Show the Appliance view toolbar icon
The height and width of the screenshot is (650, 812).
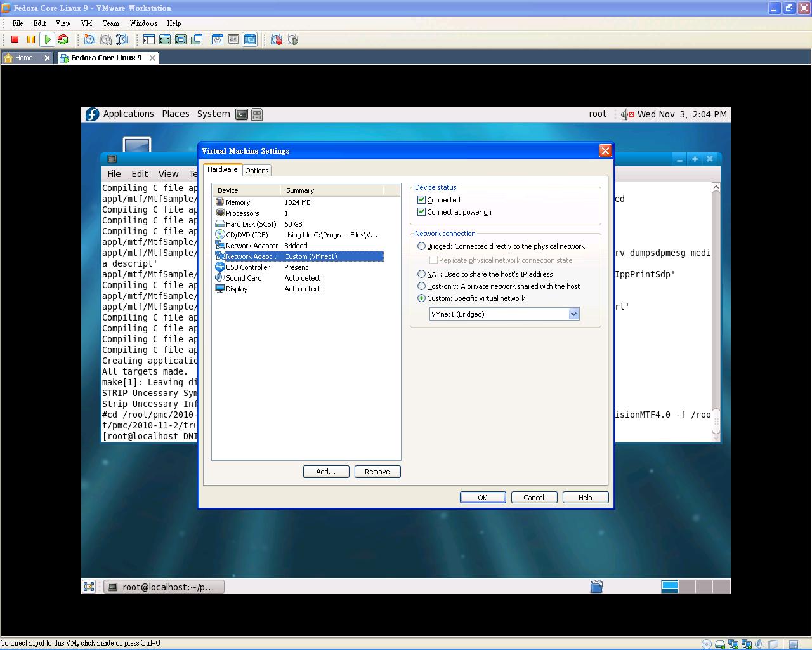[x=233, y=39]
